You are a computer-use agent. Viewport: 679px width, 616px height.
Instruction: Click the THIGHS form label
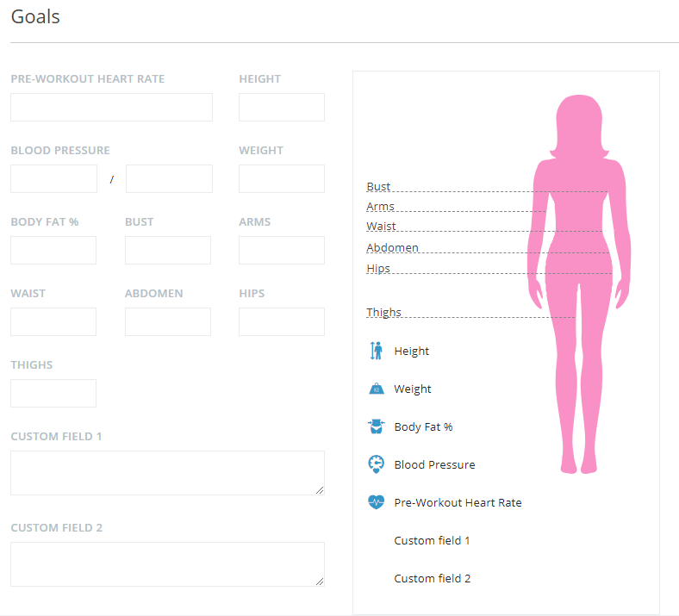click(x=32, y=364)
